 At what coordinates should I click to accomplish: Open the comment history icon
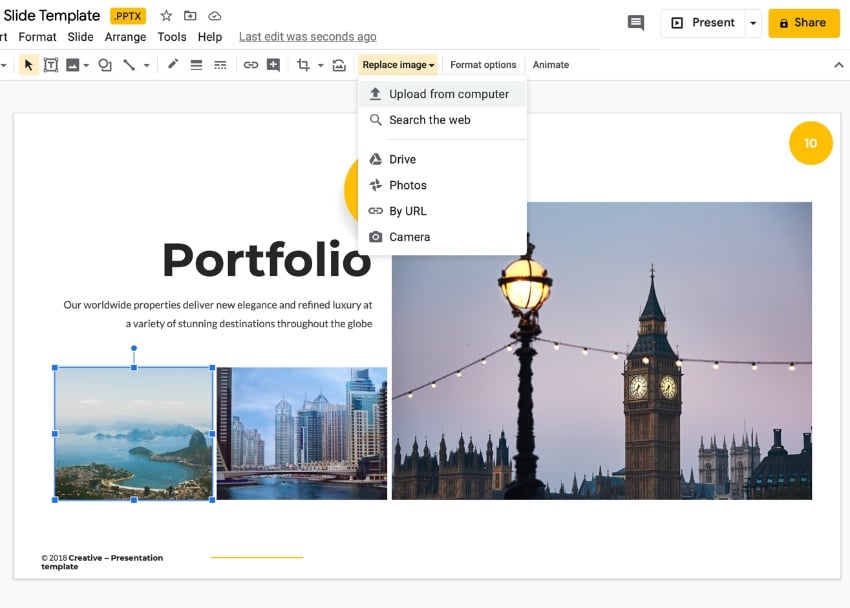click(635, 23)
